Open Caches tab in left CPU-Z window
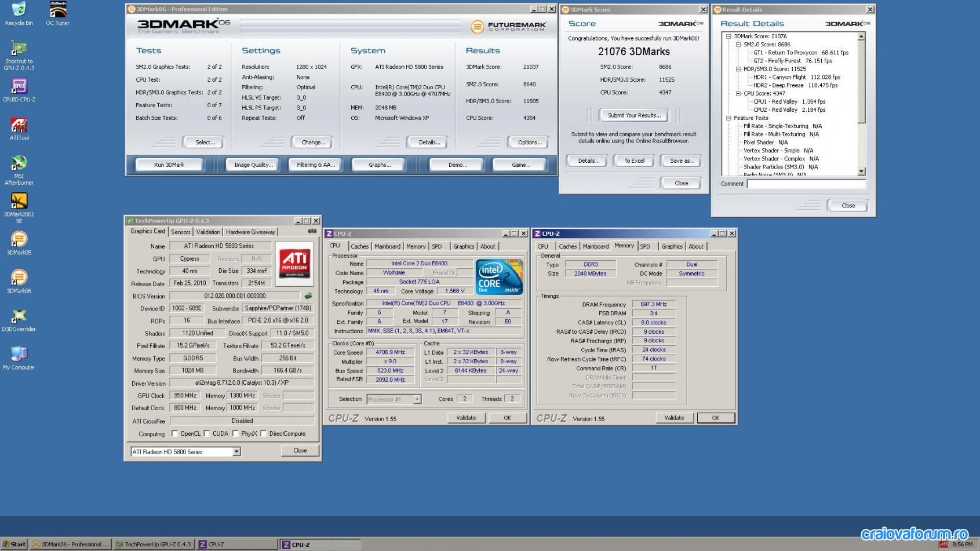The height and width of the screenshot is (551, 980). (359, 247)
